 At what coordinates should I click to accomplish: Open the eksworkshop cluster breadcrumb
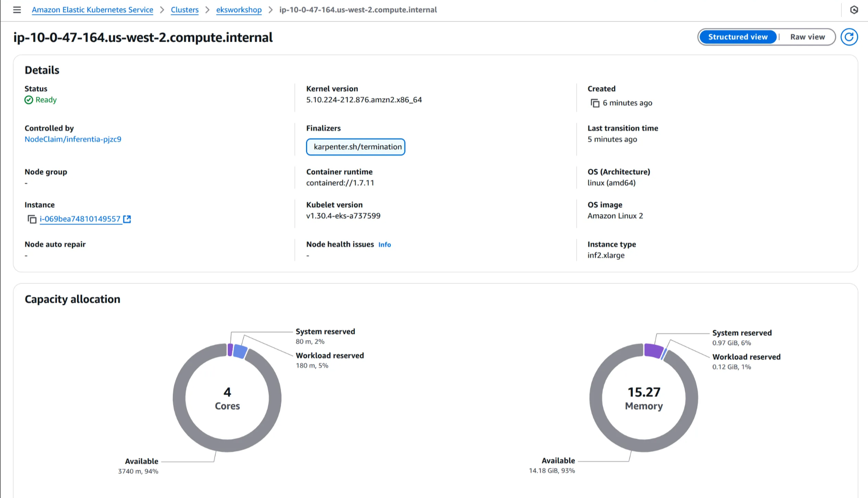click(239, 10)
